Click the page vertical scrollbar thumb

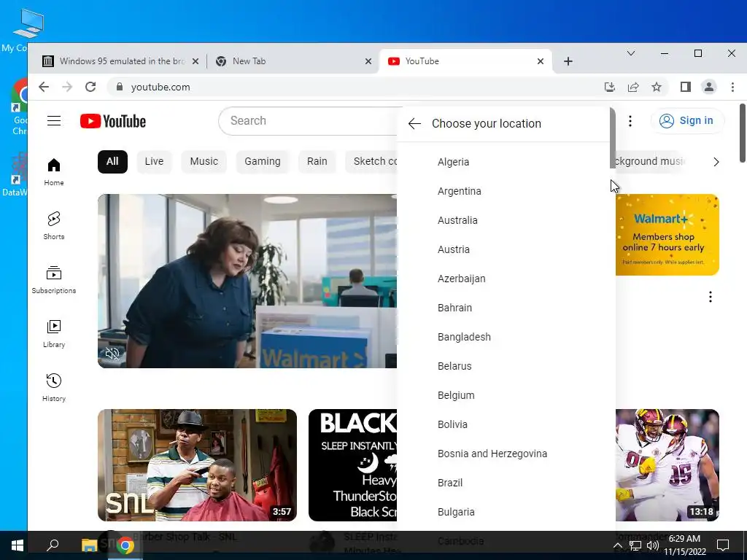pyautogui.click(x=742, y=133)
